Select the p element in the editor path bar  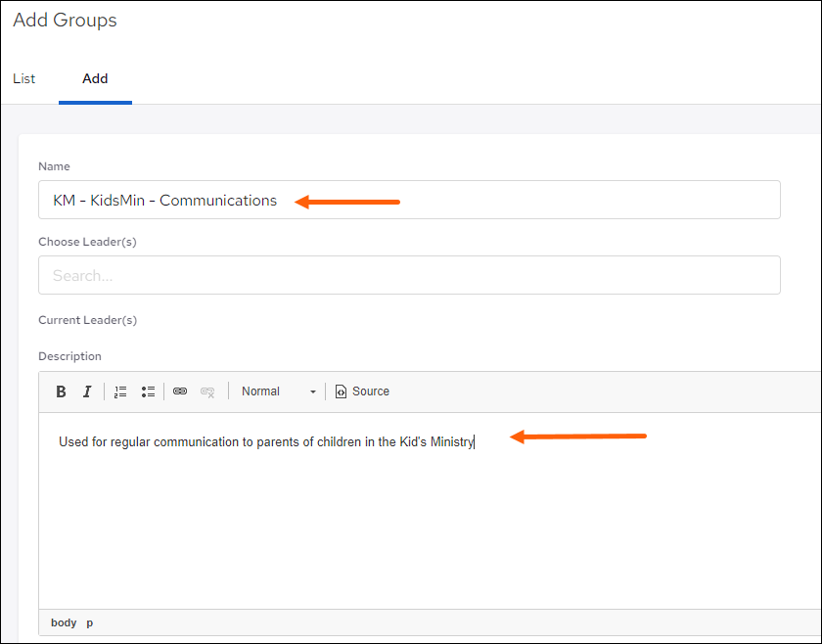click(90, 622)
